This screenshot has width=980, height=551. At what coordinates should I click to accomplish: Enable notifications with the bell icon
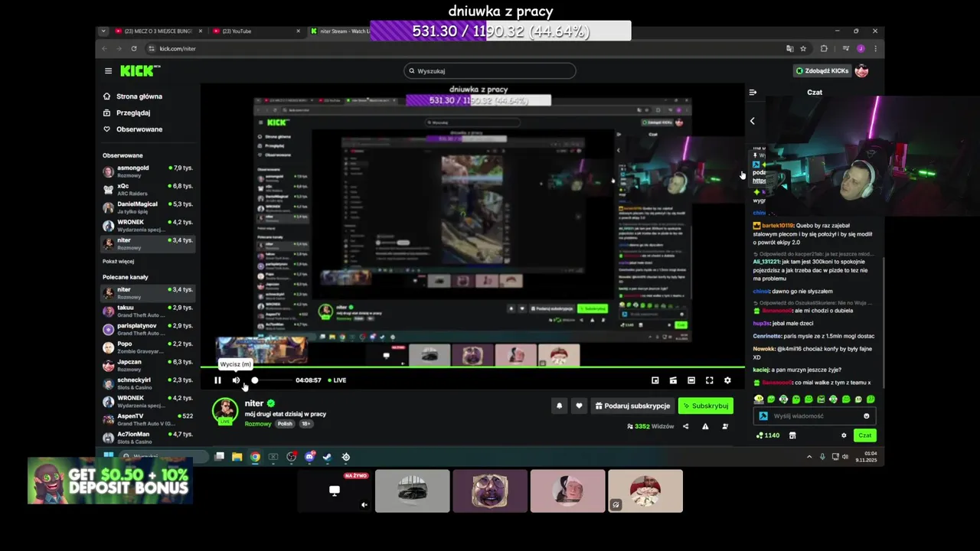(x=559, y=406)
